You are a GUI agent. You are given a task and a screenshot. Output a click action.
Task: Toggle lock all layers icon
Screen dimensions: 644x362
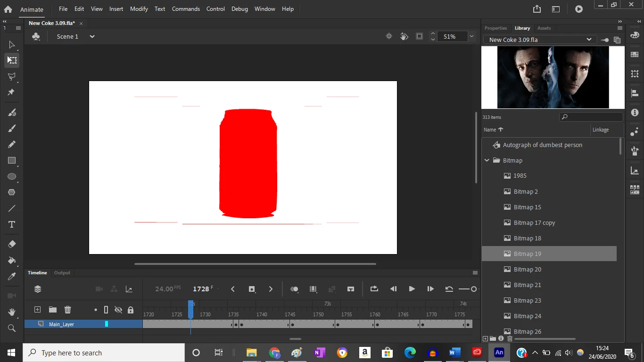(131, 310)
